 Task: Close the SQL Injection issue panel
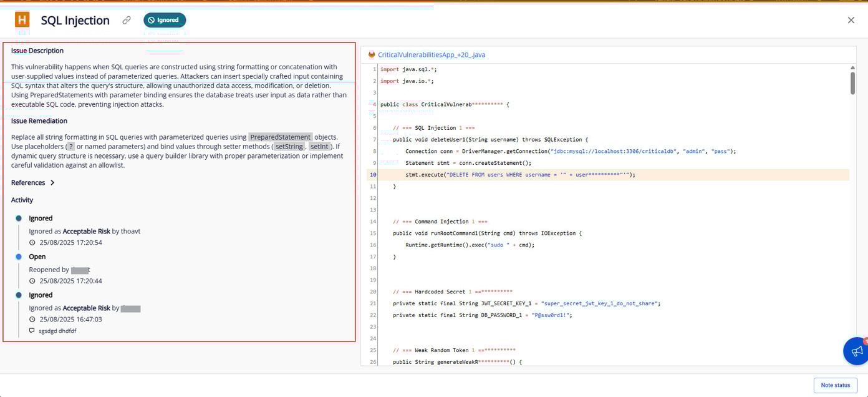[x=851, y=20]
